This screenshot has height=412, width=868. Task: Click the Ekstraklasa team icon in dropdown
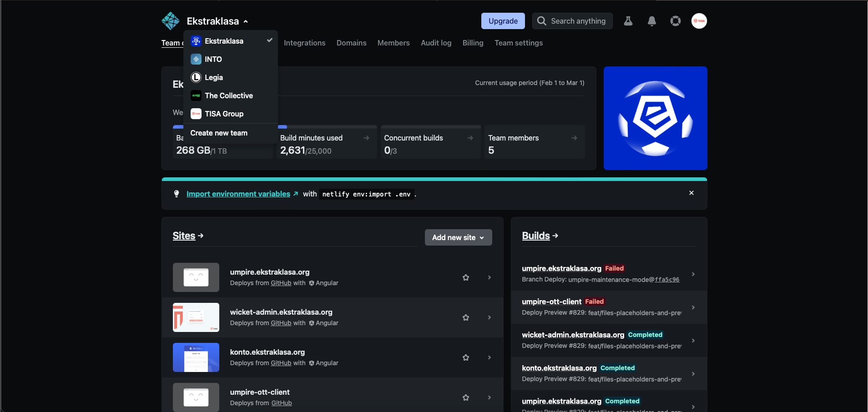pos(196,41)
